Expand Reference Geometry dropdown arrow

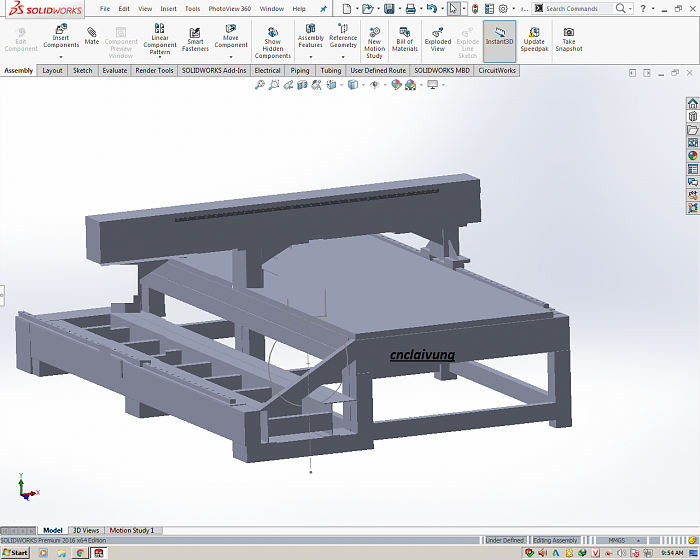343,57
